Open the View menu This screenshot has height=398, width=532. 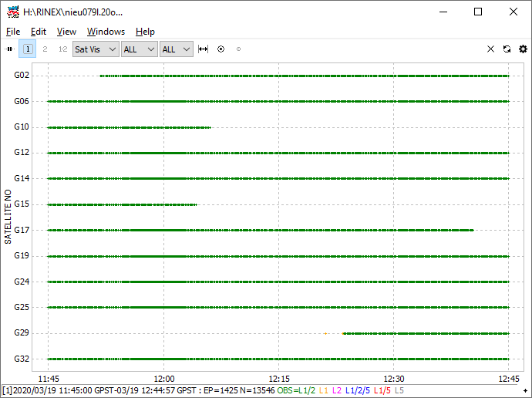coord(66,32)
